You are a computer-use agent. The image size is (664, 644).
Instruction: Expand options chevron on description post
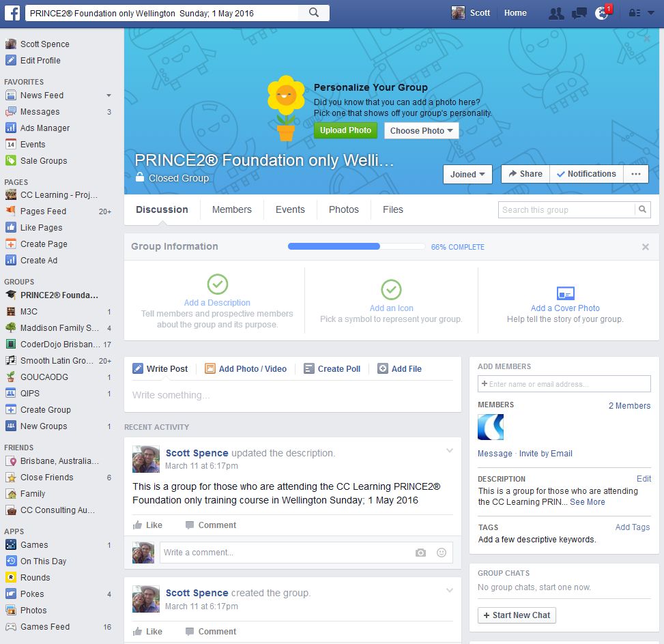click(449, 450)
